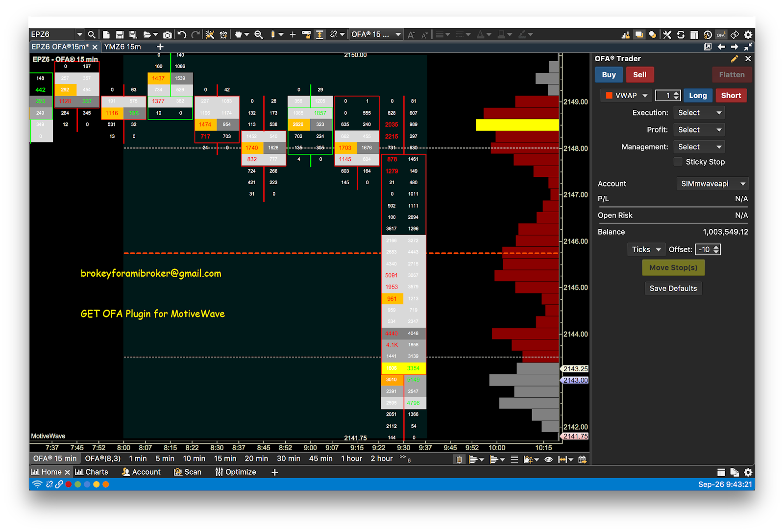Toggle the orange-white circles icon

(653, 34)
